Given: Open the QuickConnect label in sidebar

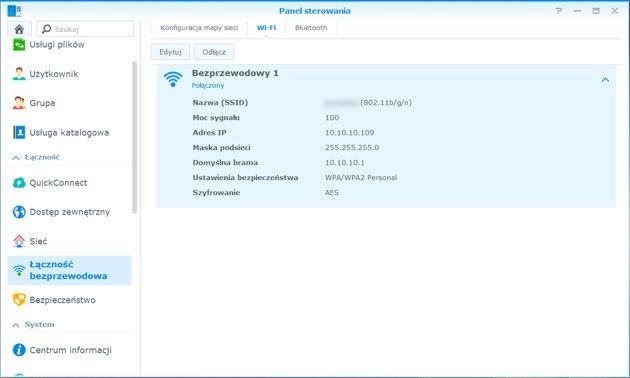Looking at the screenshot, I should (x=58, y=183).
